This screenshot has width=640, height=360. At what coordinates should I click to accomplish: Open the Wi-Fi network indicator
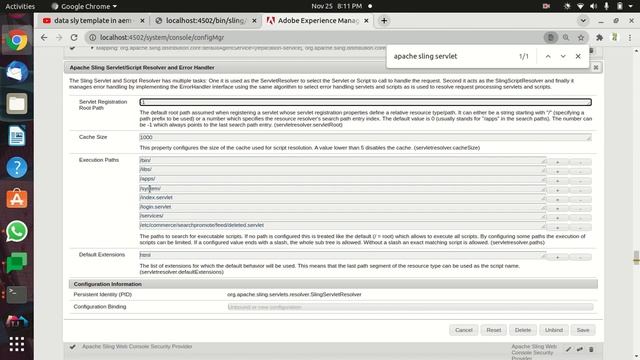(580, 6)
